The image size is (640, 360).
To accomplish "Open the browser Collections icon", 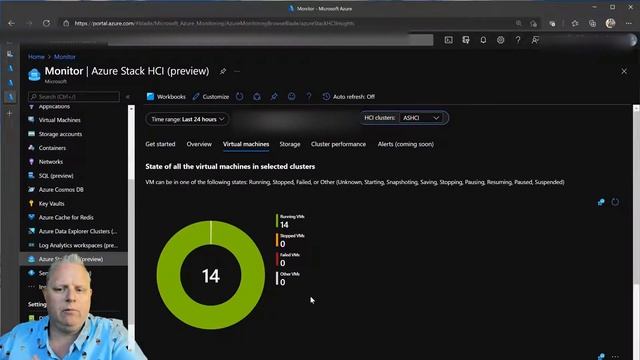I will (x=592, y=23).
